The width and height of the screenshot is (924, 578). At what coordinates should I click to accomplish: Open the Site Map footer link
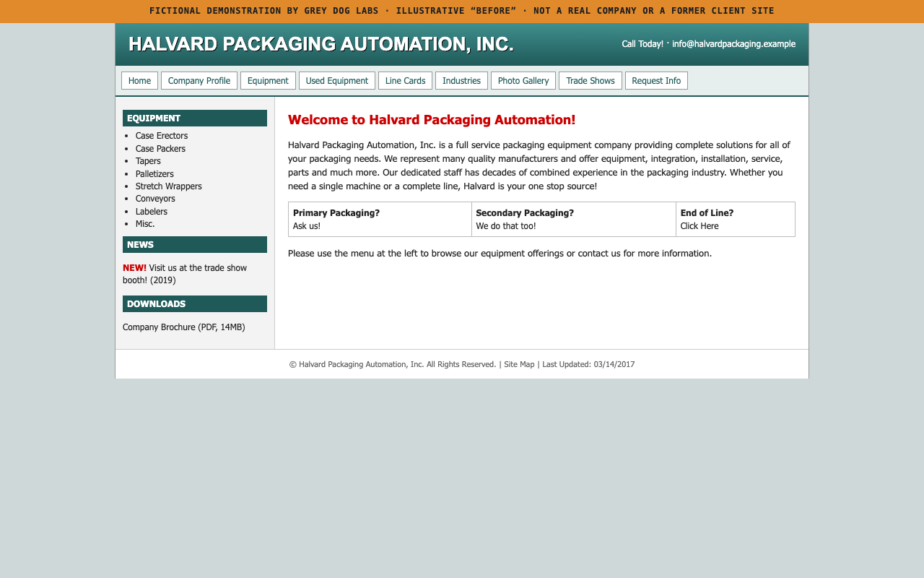point(519,364)
